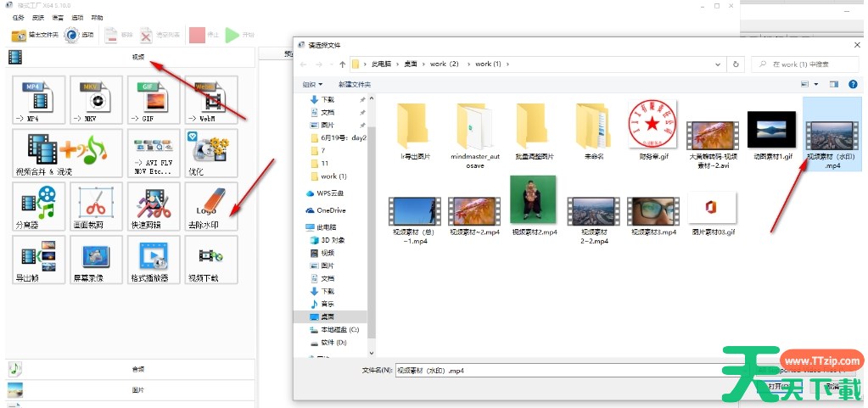Click the 输出文件夹 toolbar button
Screen dimensions: 868x408
pyautogui.click(x=35, y=35)
